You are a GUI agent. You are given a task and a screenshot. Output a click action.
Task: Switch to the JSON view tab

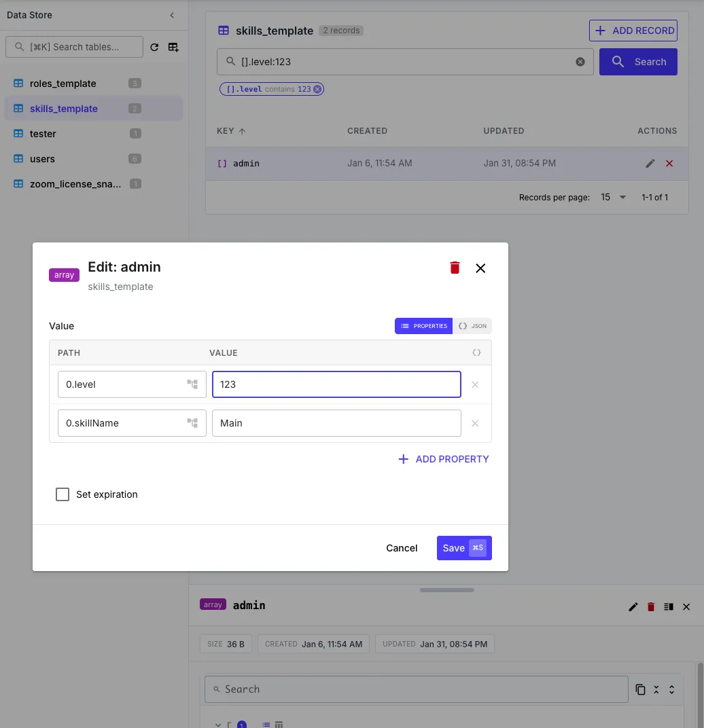click(x=473, y=326)
